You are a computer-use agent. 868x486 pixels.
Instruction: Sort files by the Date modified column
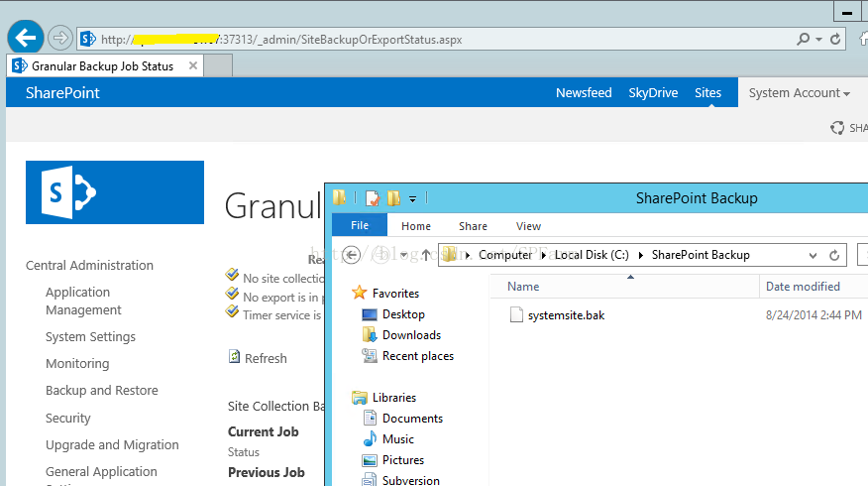(x=814, y=287)
